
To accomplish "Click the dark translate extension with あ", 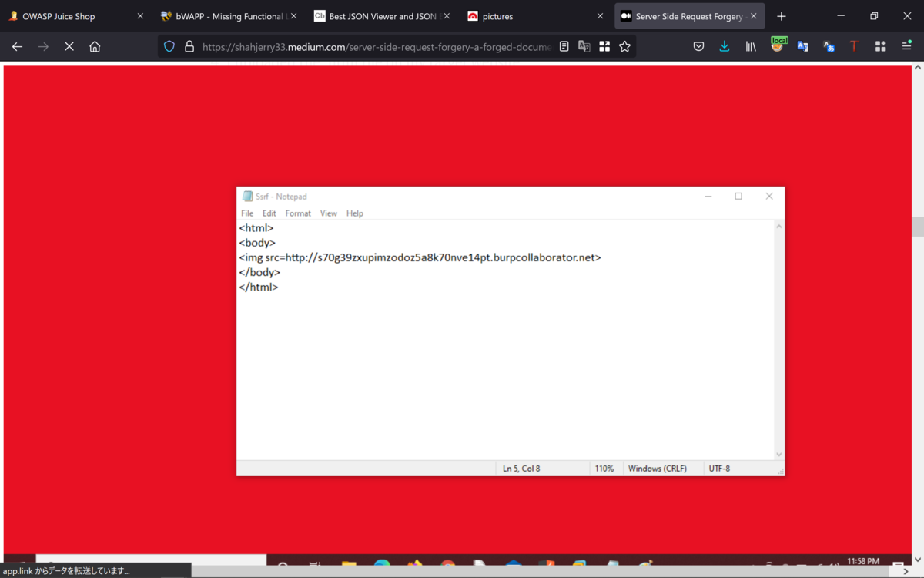I will [x=829, y=47].
